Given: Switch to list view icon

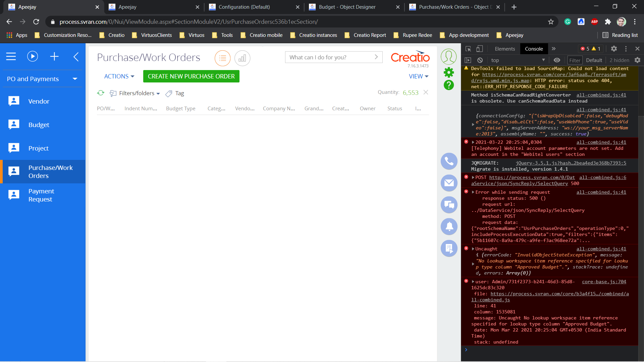Looking at the screenshot, I should point(223,58).
